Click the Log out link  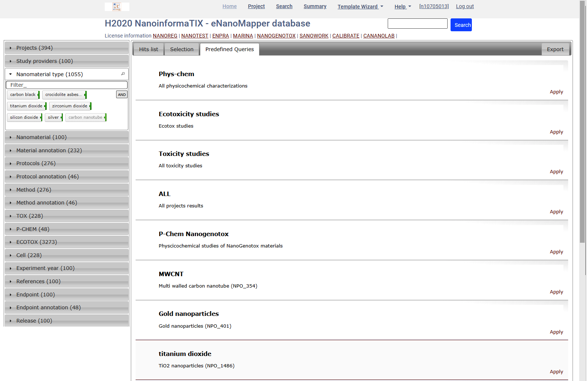tap(465, 6)
